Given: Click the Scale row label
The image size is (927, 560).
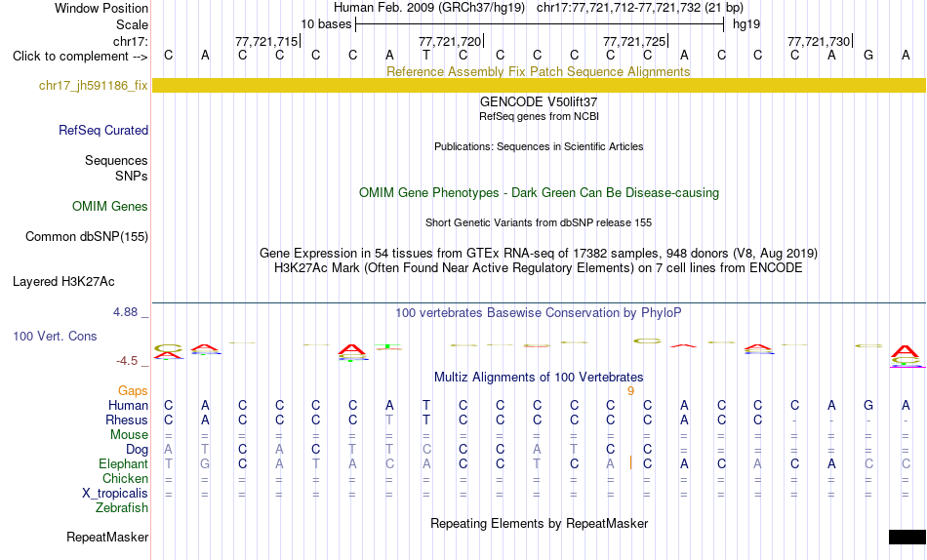Looking at the screenshot, I should point(132,24).
